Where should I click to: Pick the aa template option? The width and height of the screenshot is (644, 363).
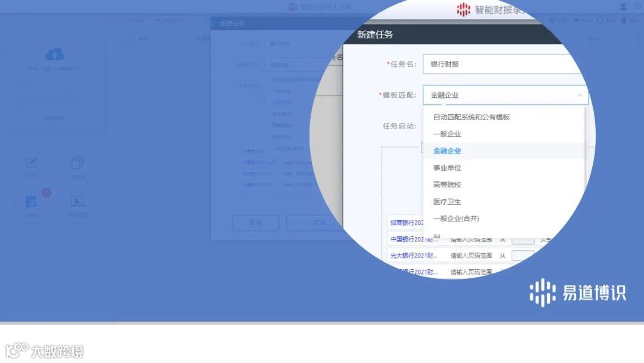pos(436,236)
